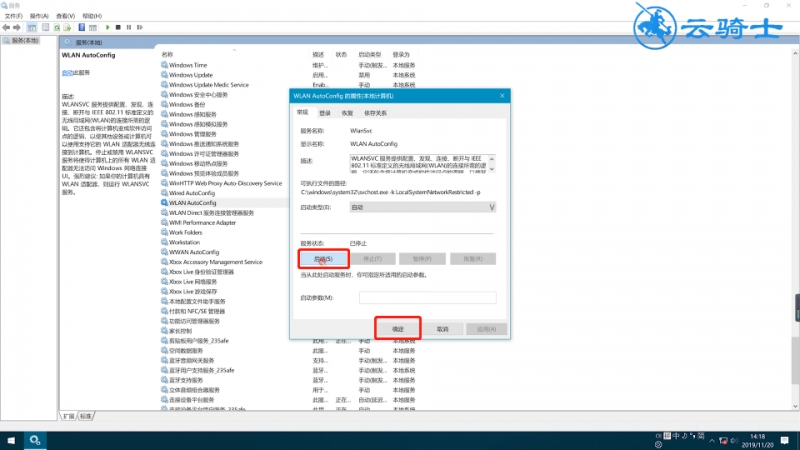The height and width of the screenshot is (450, 800).
Task: Click the Pause Service toolbar icon
Action: point(129,27)
